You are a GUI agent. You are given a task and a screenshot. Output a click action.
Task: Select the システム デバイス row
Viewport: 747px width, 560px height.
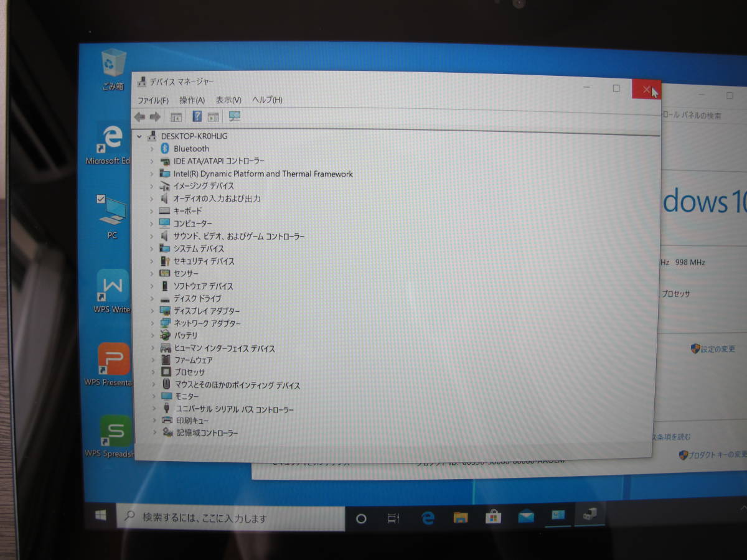(x=192, y=249)
